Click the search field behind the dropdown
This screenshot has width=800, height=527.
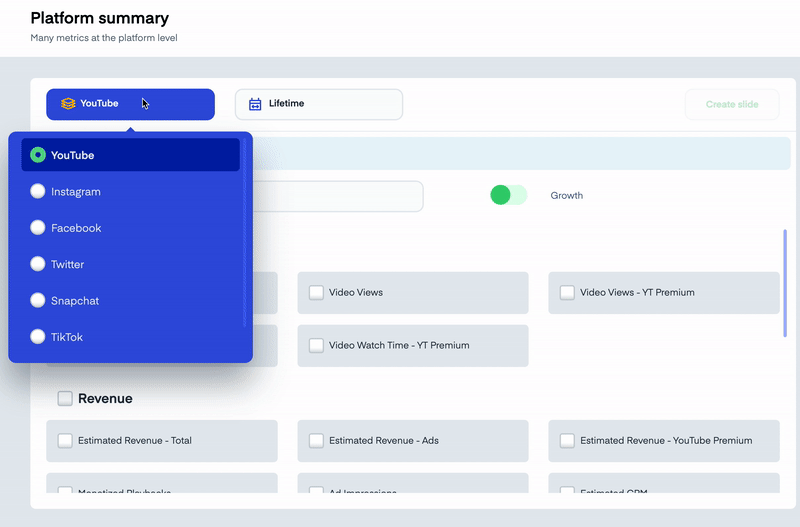point(338,196)
